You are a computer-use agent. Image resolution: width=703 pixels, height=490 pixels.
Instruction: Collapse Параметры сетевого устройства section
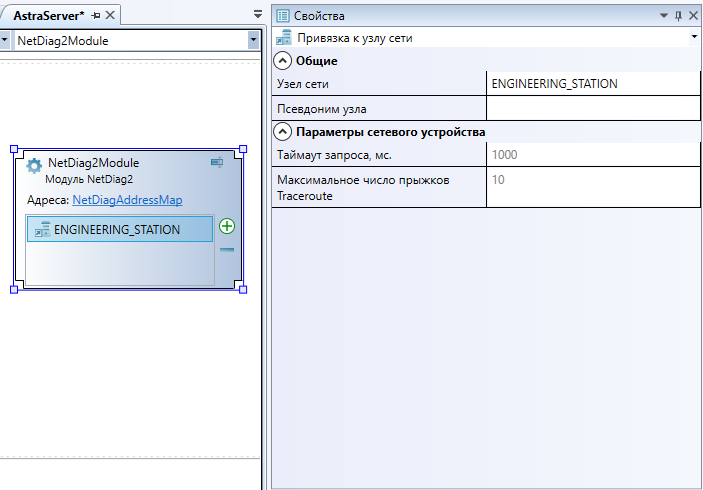point(283,132)
